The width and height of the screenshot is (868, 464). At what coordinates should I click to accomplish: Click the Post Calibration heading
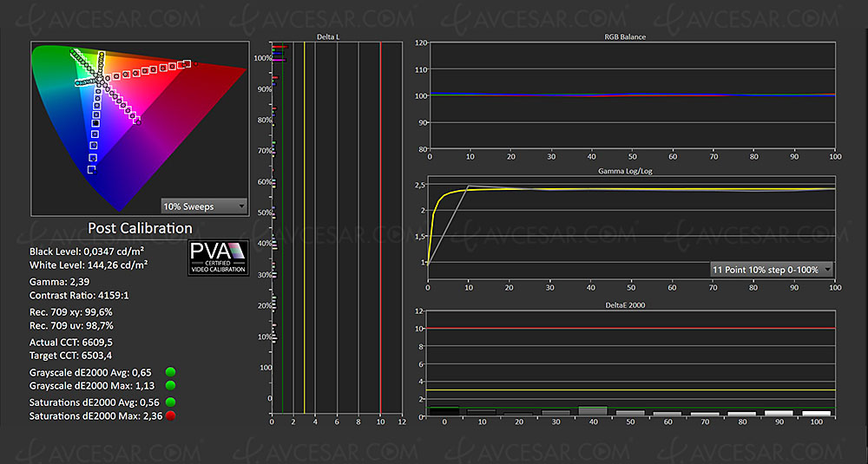pos(140,229)
